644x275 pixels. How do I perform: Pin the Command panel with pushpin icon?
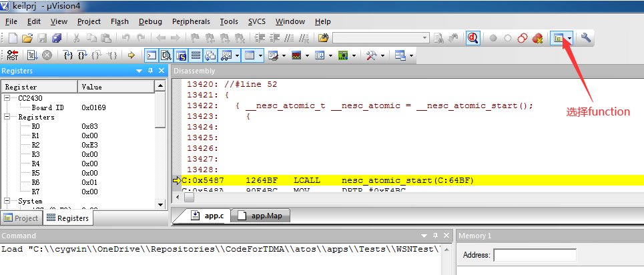tap(435, 236)
